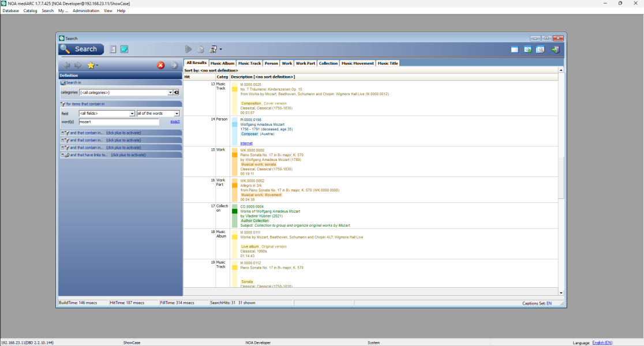Click the results scrollbar down arrow
The width and height of the screenshot is (644, 346).
coord(561,292)
